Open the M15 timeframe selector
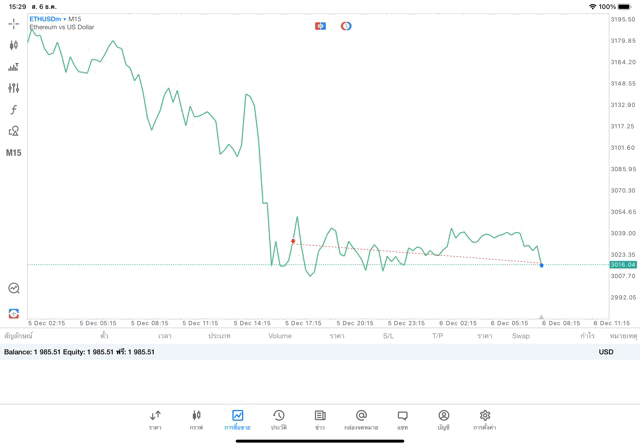This screenshot has width=640, height=447. [13, 153]
